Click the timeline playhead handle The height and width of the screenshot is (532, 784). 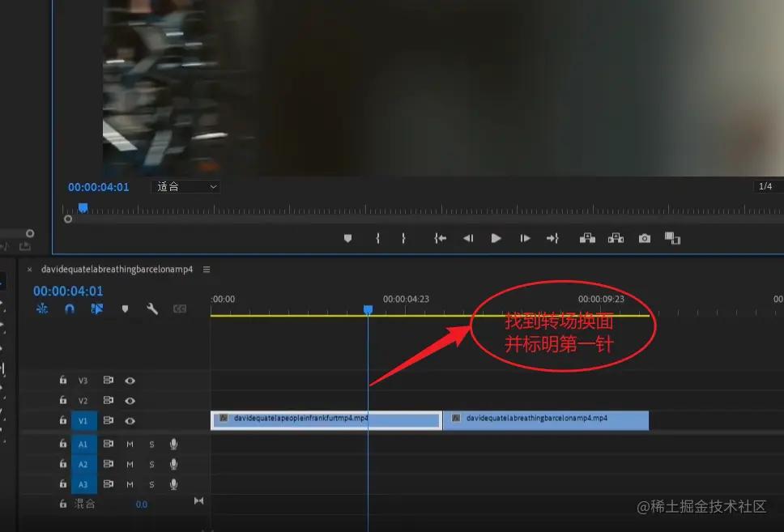[368, 310]
